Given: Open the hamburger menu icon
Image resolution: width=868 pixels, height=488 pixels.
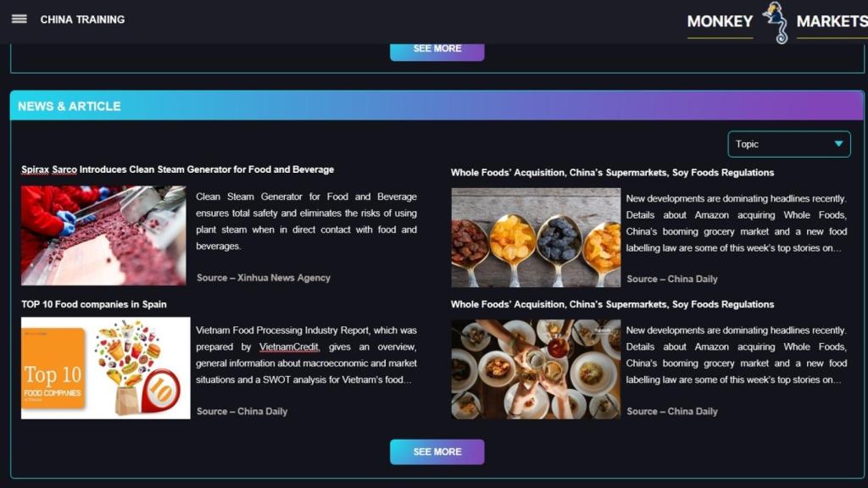Looking at the screenshot, I should tap(19, 19).
